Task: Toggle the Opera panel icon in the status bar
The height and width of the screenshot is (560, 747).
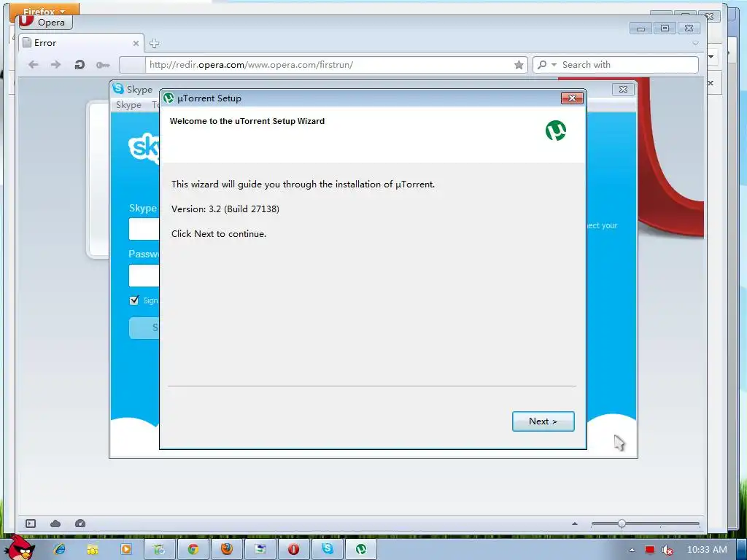Action: pos(31,524)
